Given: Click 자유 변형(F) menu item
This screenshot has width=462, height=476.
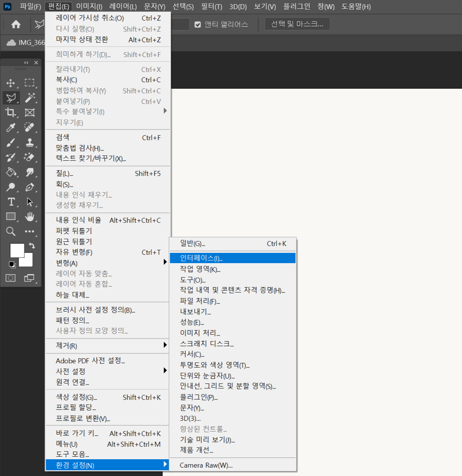Looking at the screenshot, I should pos(107,252).
